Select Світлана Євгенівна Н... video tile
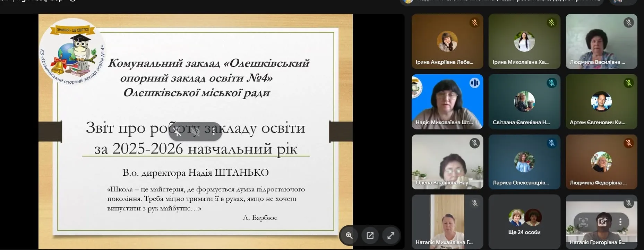Screen dimensions: 644x250 coord(524,101)
